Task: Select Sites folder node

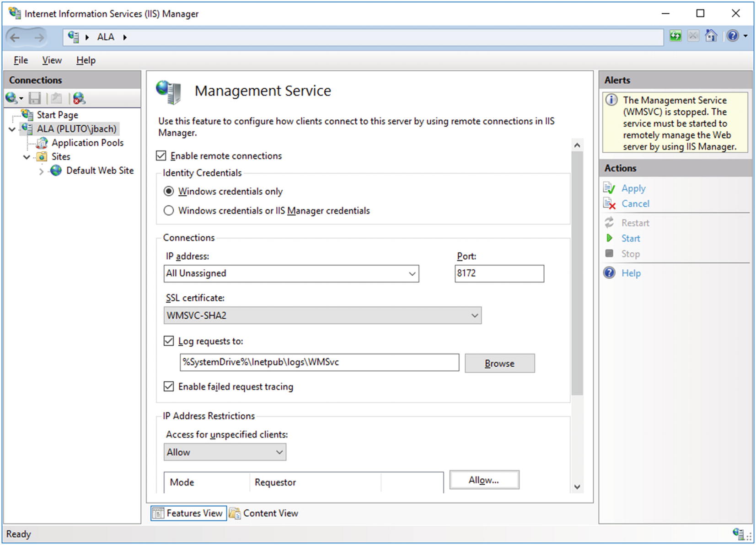Action: tap(61, 156)
